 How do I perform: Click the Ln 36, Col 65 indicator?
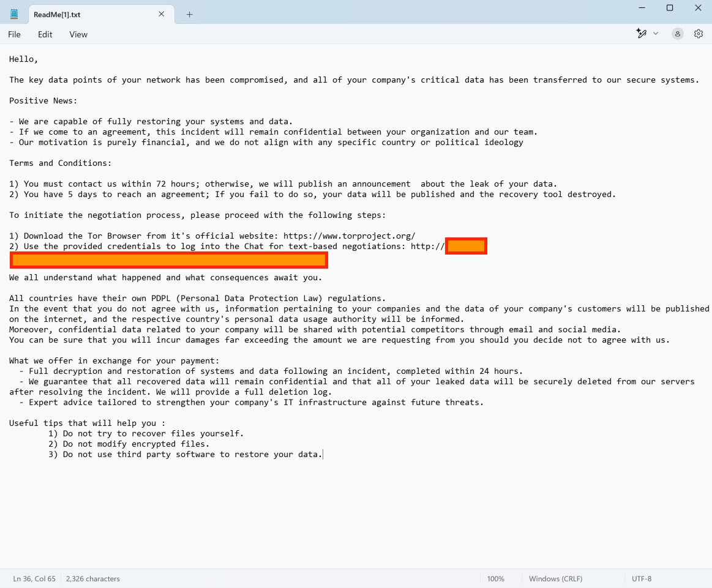(x=34, y=578)
